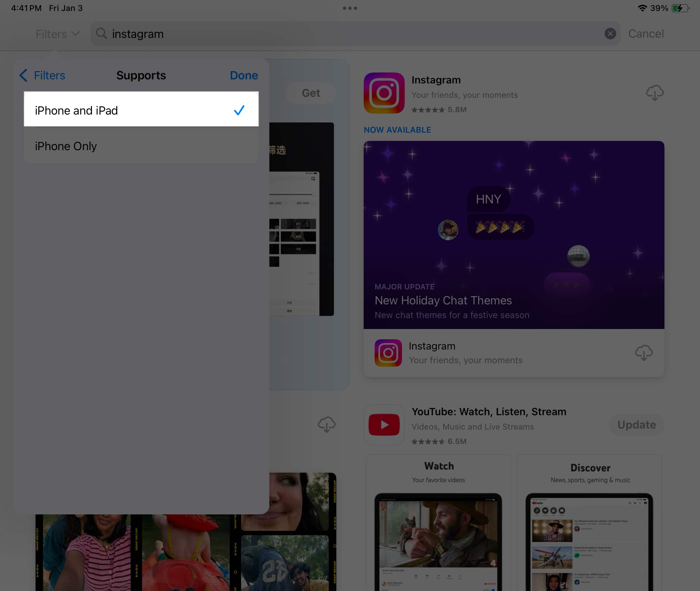
Task: Expand the Filters panel back arrow
Action: click(x=24, y=75)
